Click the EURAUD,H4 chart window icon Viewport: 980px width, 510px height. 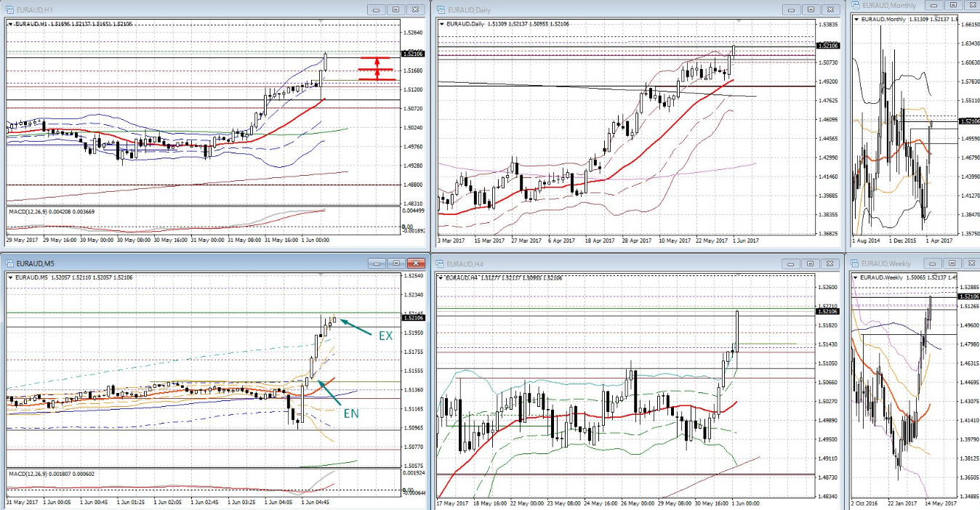pyautogui.click(x=441, y=263)
